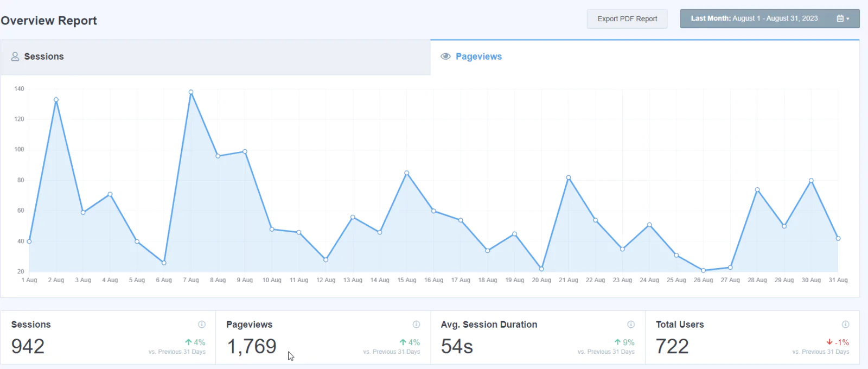This screenshot has width=868, height=369.
Task: Click the Overview Report heading
Action: [49, 21]
